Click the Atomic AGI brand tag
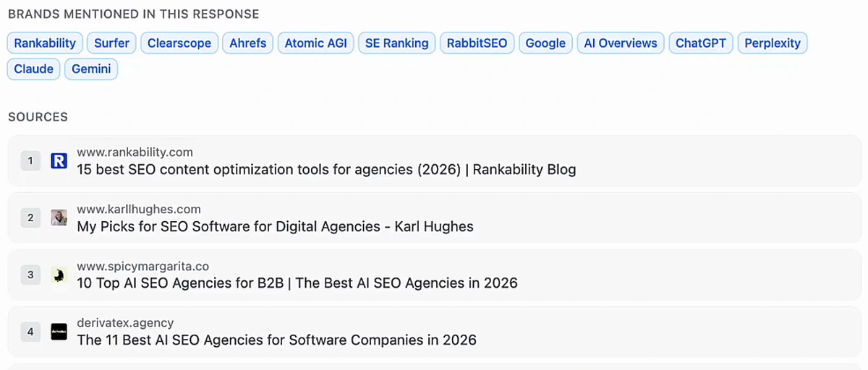Image resolution: width=868 pixels, height=370 pixels. 316,43
